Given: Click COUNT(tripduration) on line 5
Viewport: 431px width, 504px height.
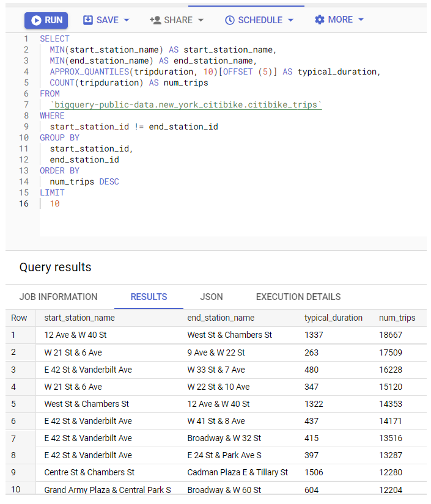Looking at the screenshot, I should pyautogui.click(x=97, y=83).
